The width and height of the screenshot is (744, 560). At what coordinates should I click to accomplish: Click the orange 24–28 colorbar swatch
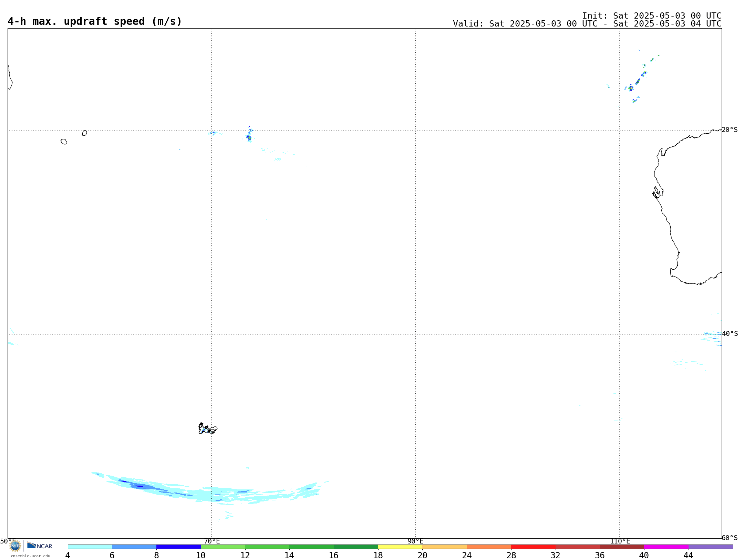(489, 547)
